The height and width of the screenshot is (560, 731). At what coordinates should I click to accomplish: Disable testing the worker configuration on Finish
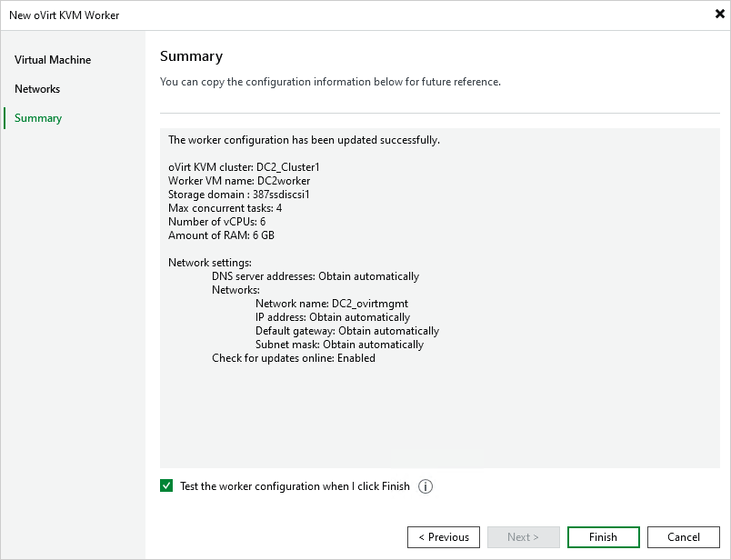pyautogui.click(x=166, y=485)
